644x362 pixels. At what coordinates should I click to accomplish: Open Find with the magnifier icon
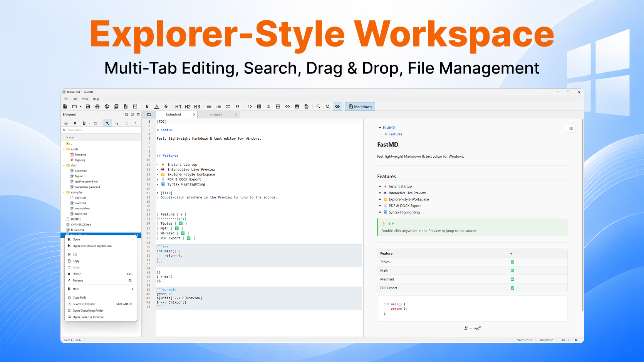point(319,107)
